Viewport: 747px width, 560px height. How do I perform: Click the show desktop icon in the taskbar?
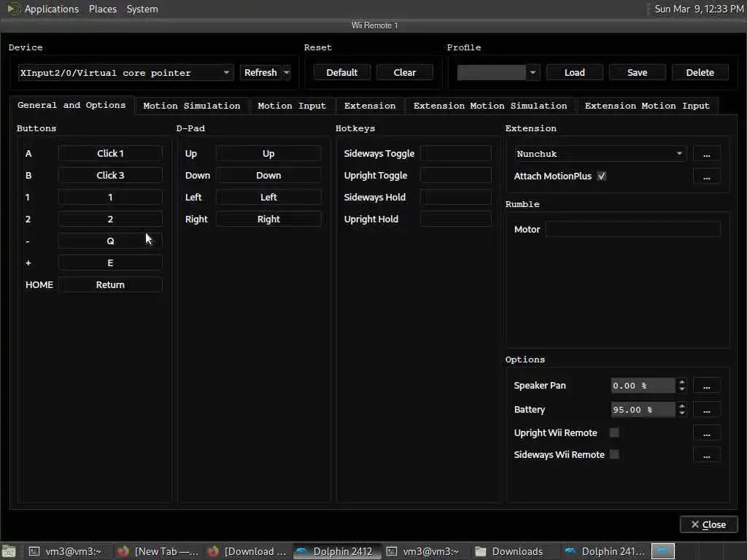(9, 551)
